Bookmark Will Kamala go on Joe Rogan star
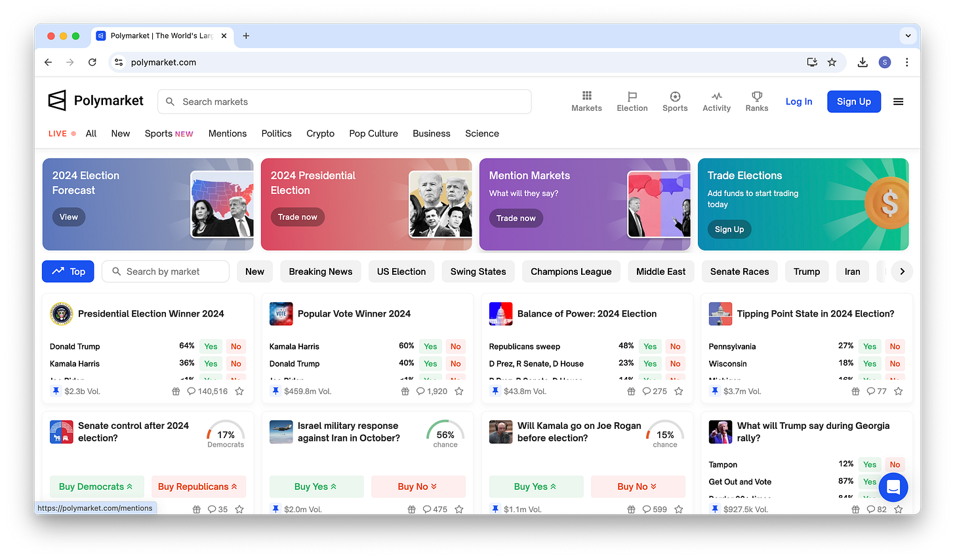Image resolution: width=955 pixels, height=560 pixels. tap(679, 510)
